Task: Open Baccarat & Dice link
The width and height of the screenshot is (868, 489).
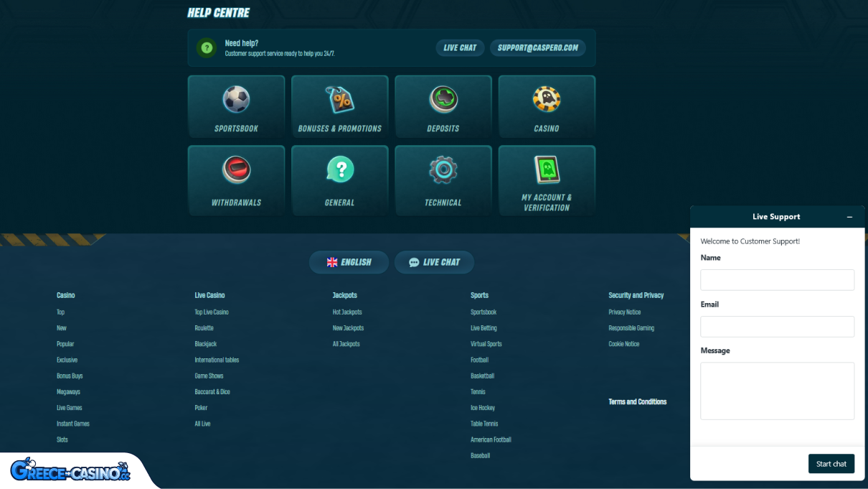Action: [212, 392]
